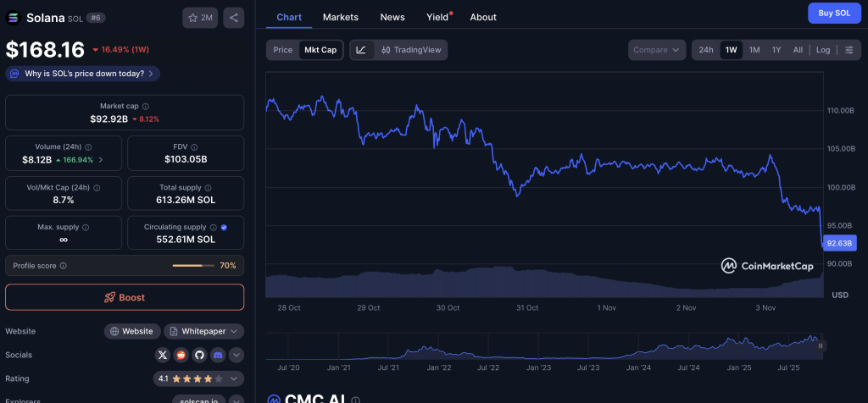Click the Volume (24h) info icon

point(88,147)
